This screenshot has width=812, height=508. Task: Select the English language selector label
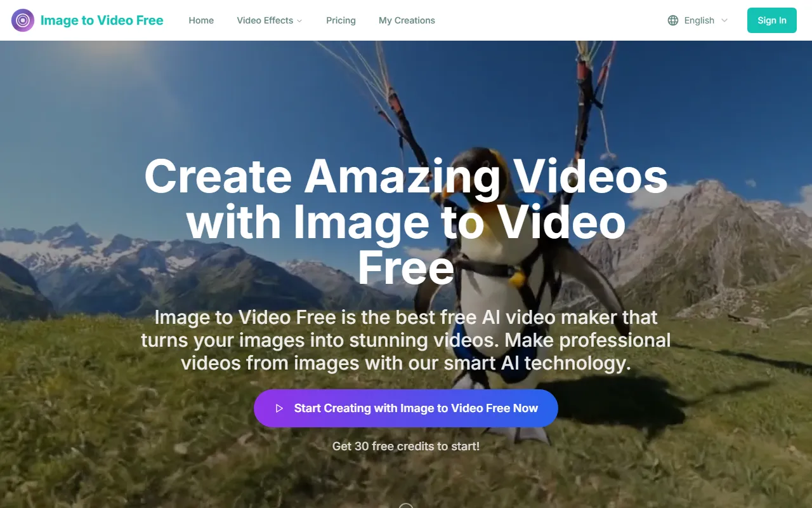(699, 20)
